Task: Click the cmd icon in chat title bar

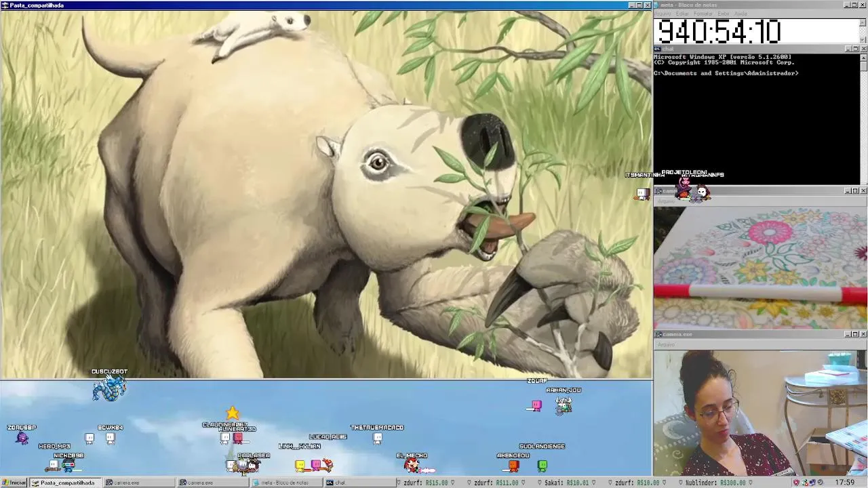Action: 658,49
